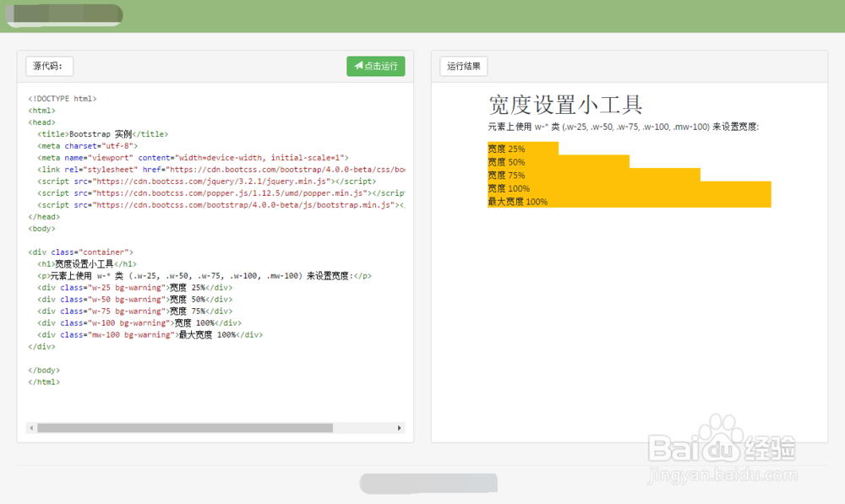Image resolution: width=845 pixels, height=504 pixels.
Task: Click the <!DOCTYPE html> code line
Action: (x=63, y=99)
